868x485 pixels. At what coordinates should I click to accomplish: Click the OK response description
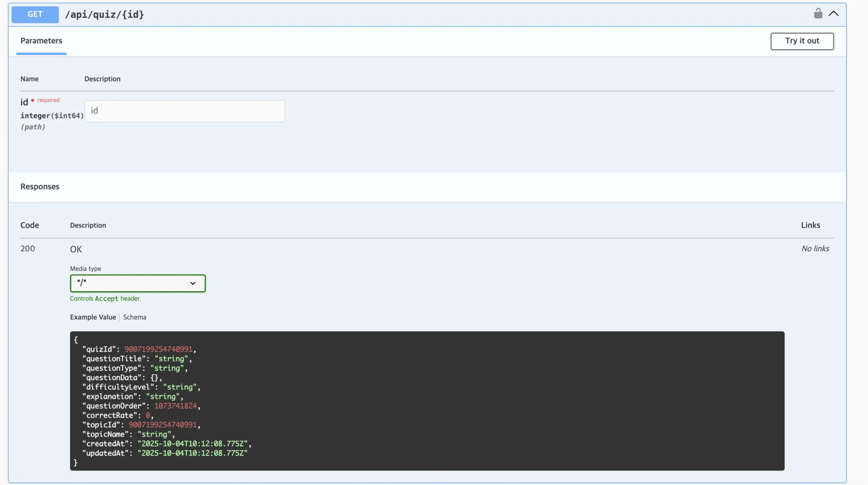pos(76,249)
